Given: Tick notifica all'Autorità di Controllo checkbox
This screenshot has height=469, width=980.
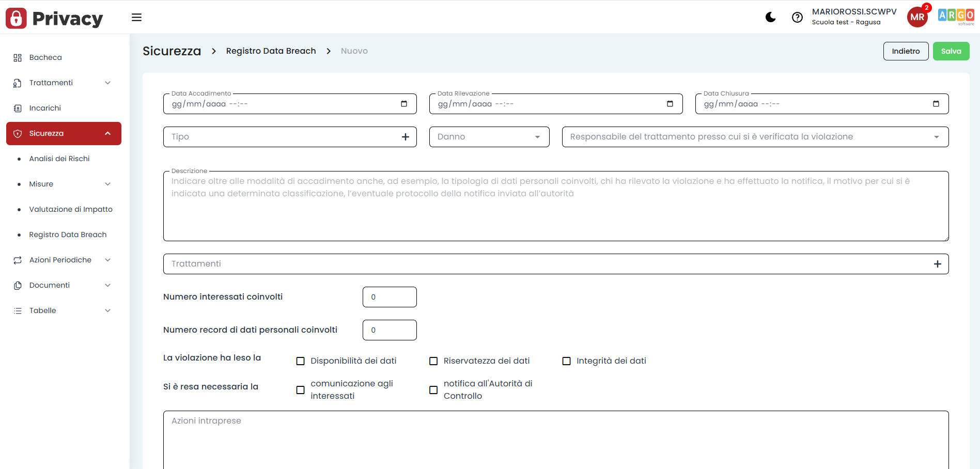Looking at the screenshot, I should click(x=433, y=390).
